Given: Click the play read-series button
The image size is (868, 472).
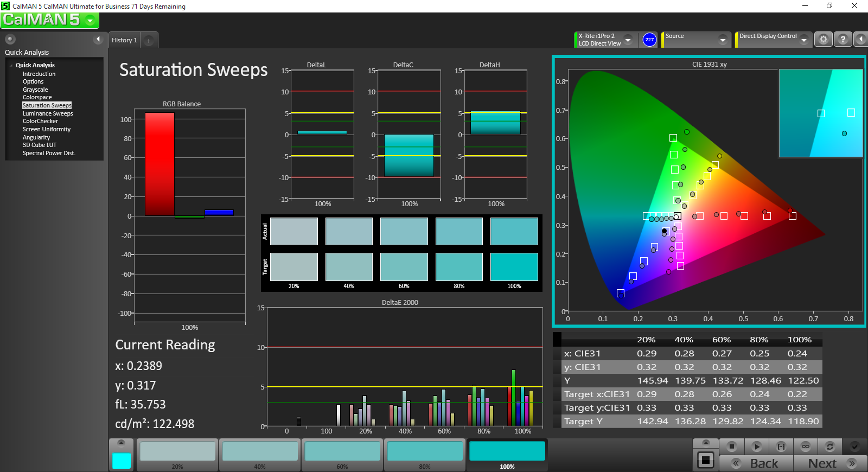Looking at the screenshot, I should 757,447.
